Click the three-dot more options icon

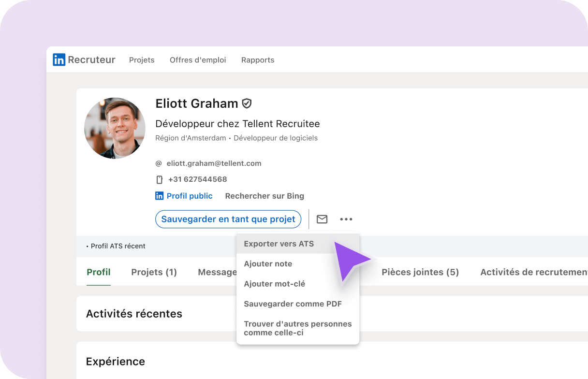(x=346, y=219)
